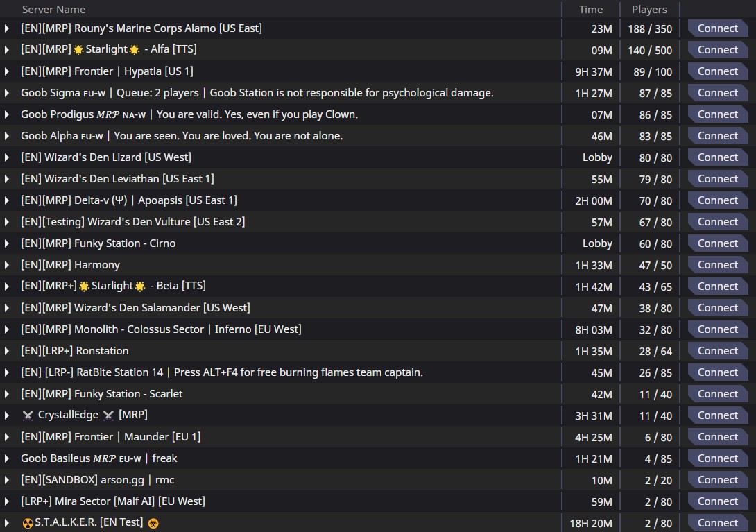
Task: Connect to Mira Sector Malf AI server
Action: [x=717, y=501]
